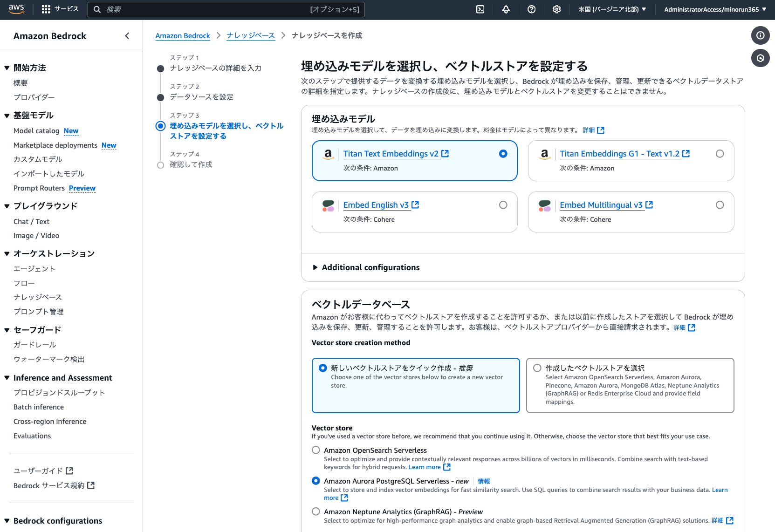Select Titan Text Embeddings v2 radio button
775x532 pixels.
pos(503,154)
